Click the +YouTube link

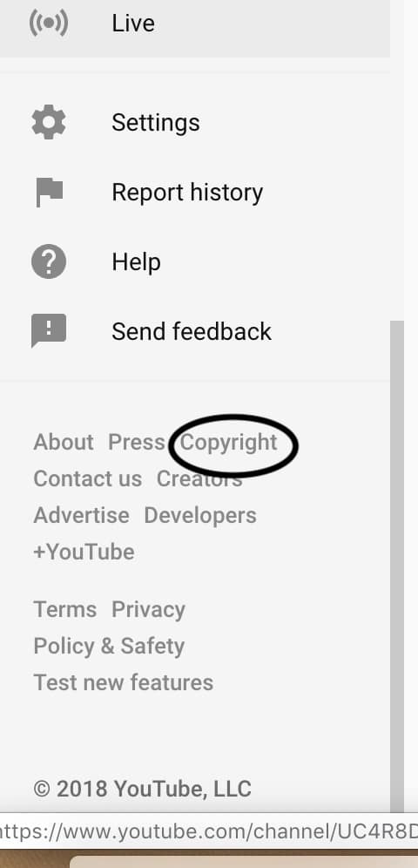tap(84, 552)
